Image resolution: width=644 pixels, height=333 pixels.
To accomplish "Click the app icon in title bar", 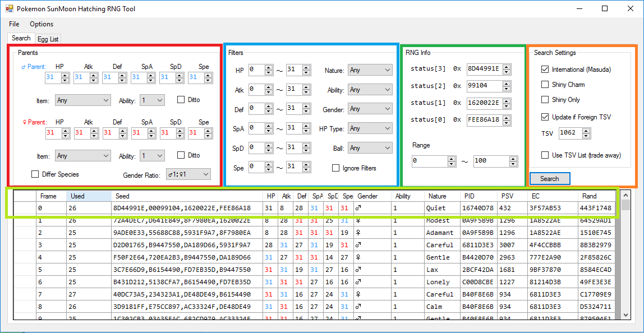I will pyautogui.click(x=9, y=9).
